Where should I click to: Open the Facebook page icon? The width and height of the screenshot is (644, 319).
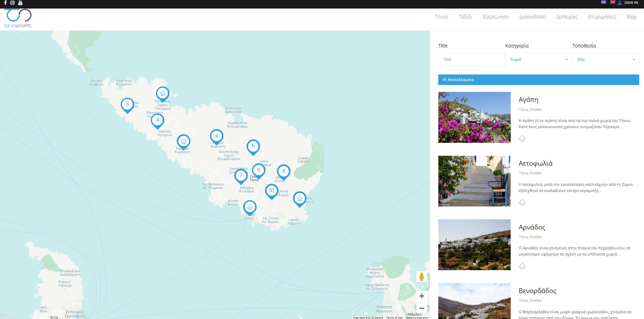5,3
